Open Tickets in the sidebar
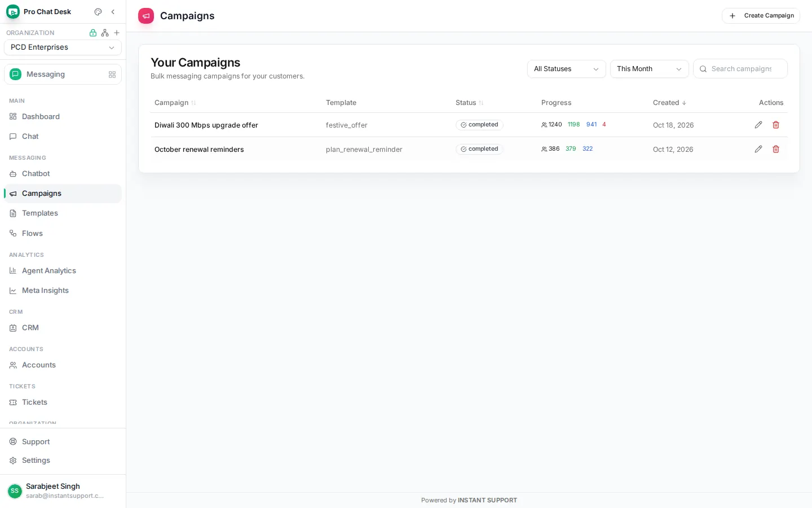Image resolution: width=812 pixels, height=508 pixels. (63, 402)
